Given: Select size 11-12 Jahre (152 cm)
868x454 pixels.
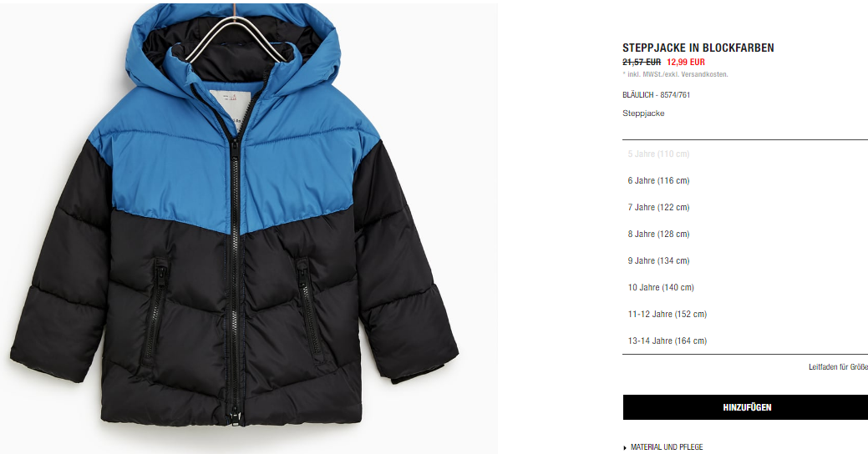Looking at the screenshot, I should click(745, 314).
